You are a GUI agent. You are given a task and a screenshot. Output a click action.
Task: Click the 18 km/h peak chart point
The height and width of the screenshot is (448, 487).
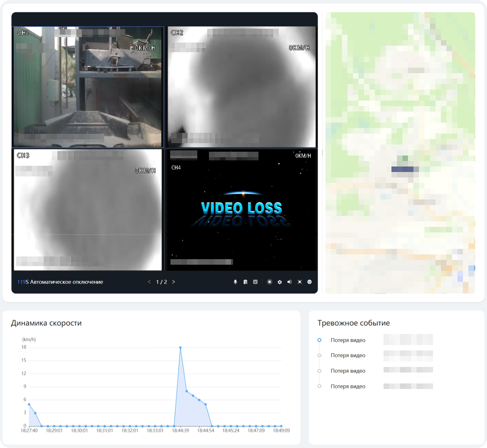point(180,348)
